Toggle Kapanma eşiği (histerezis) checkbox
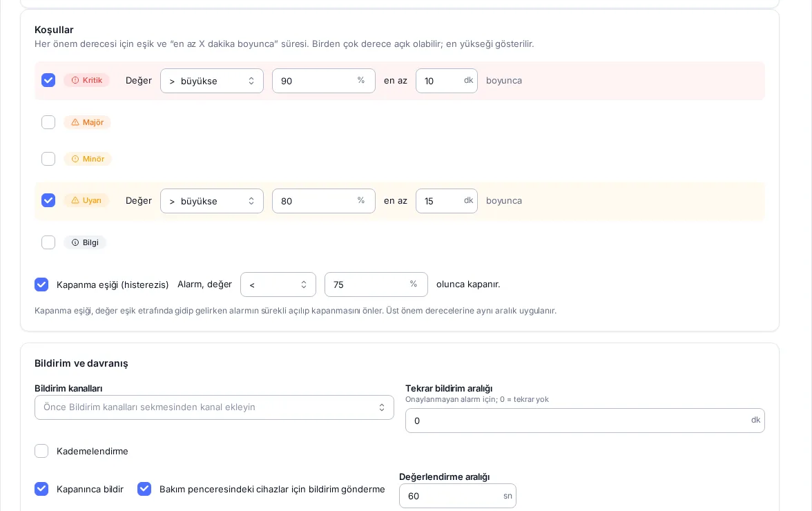The width and height of the screenshot is (812, 511). pos(41,285)
